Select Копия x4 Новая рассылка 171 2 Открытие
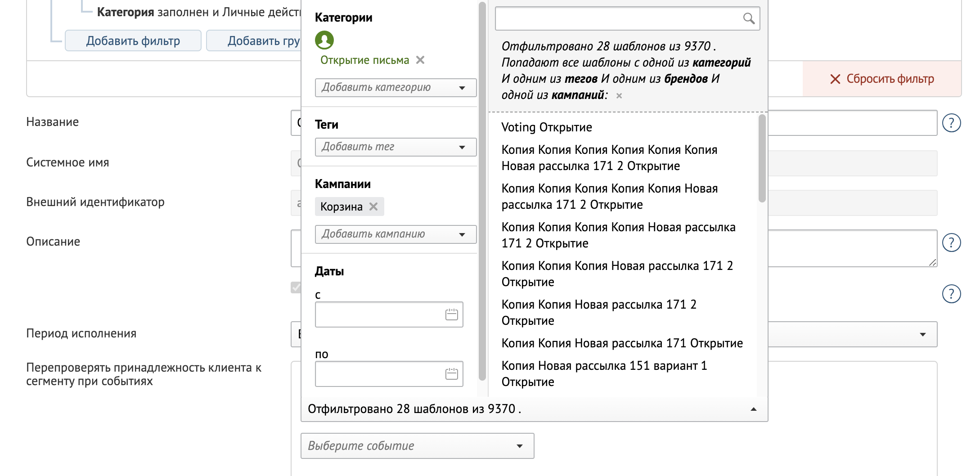The image size is (980, 476). (619, 235)
